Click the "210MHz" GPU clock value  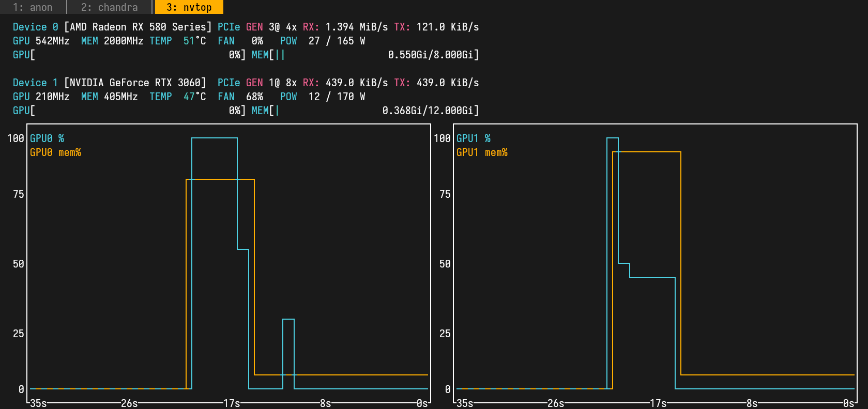click(x=53, y=97)
